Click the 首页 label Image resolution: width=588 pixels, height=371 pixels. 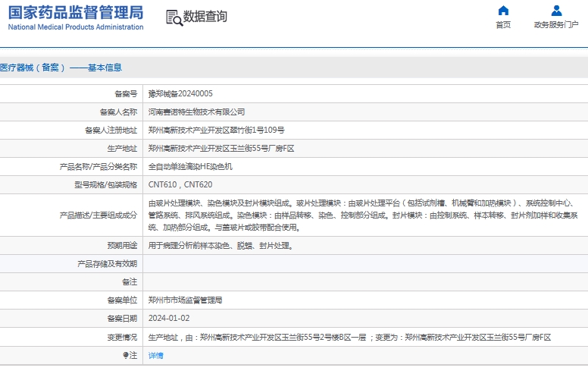(503, 25)
